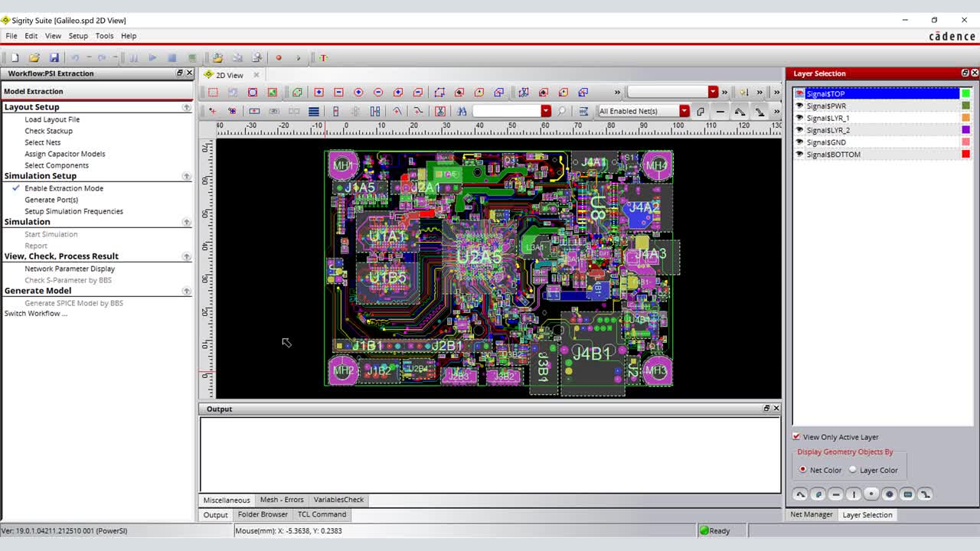Click the blue stacked layers icon

tap(314, 111)
